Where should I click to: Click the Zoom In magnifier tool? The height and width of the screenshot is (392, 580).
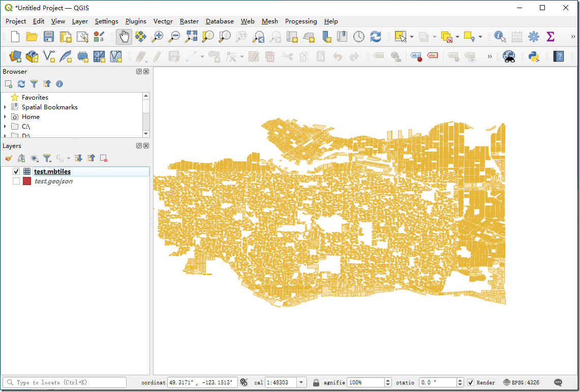[x=158, y=37]
